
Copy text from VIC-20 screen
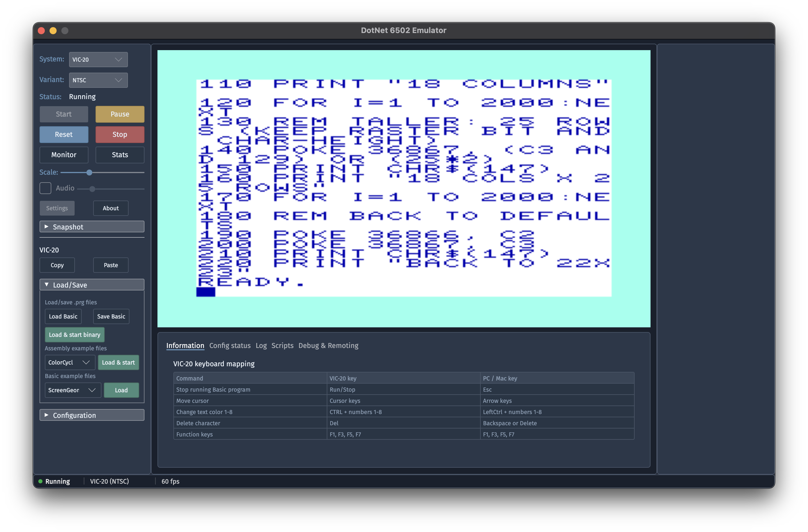(57, 265)
